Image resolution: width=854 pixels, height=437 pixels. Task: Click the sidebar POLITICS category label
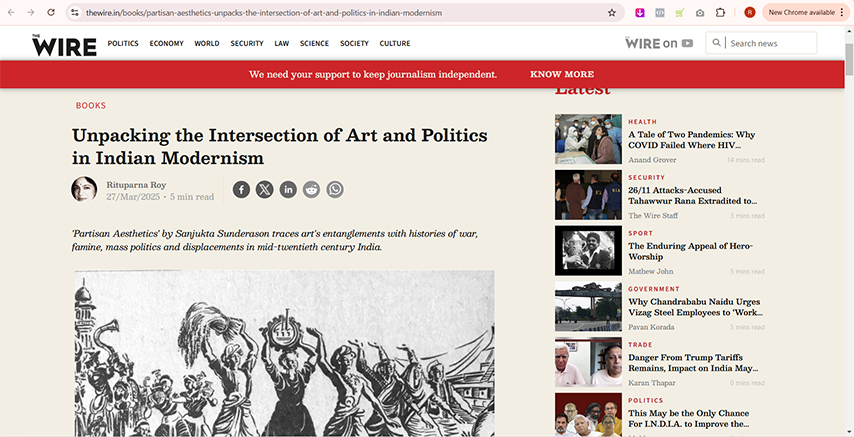pyautogui.click(x=646, y=400)
